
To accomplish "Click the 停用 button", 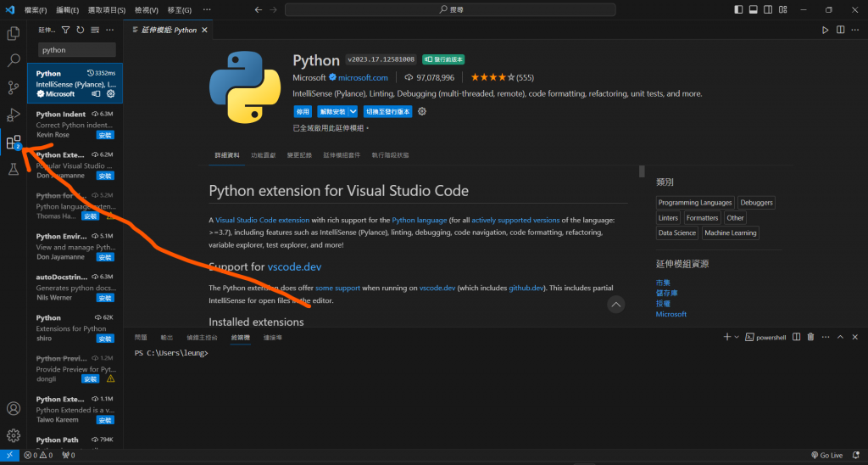I will 303,111.
